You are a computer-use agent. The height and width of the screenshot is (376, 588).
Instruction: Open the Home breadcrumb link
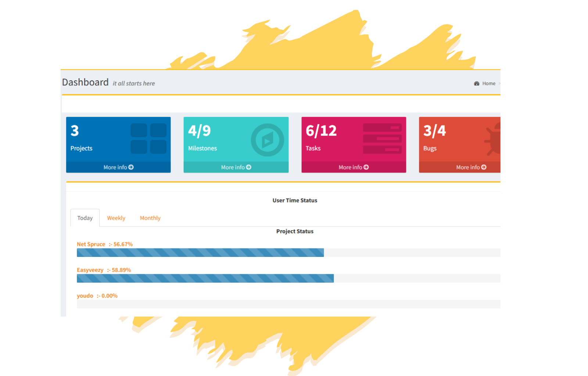coord(489,83)
